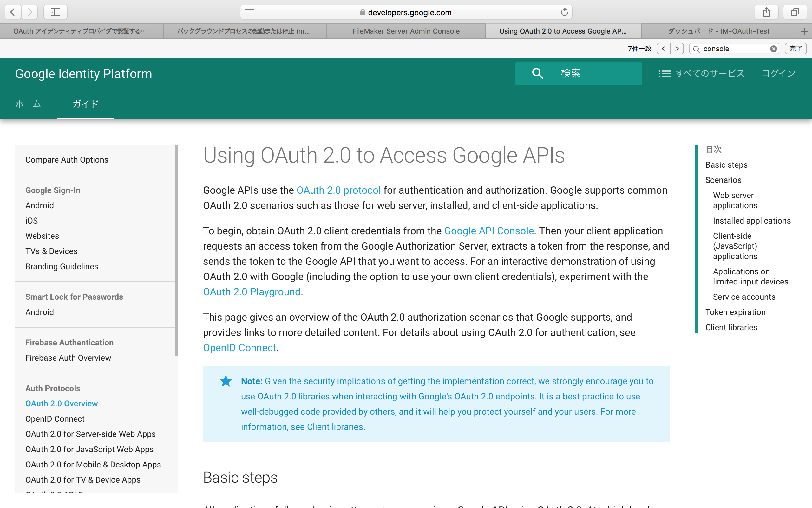The width and height of the screenshot is (812, 508).
Task: Jump to Token expiration section
Action: click(735, 312)
